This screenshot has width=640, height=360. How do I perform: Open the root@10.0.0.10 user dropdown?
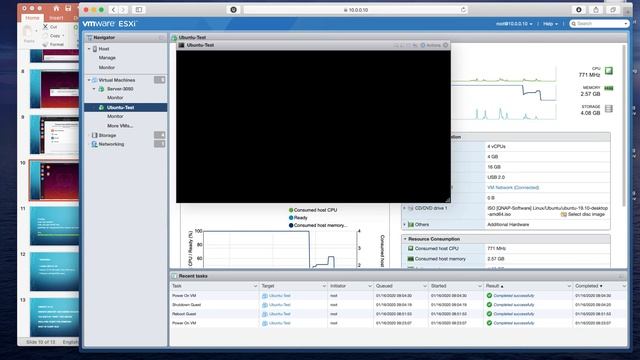[514, 24]
